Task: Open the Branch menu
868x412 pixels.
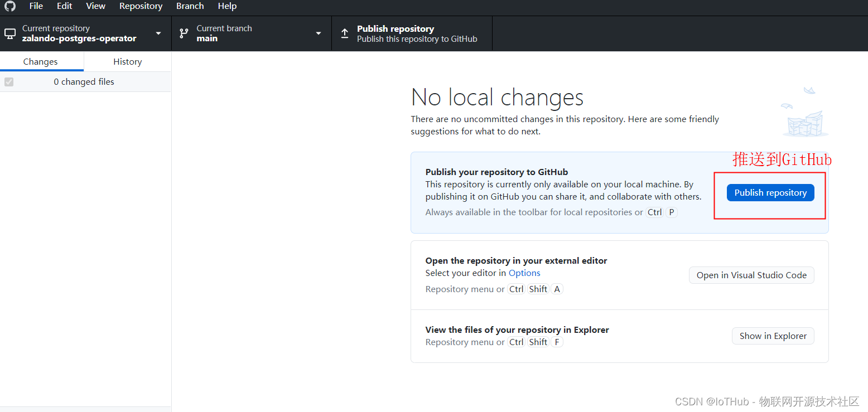Action: (x=190, y=6)
